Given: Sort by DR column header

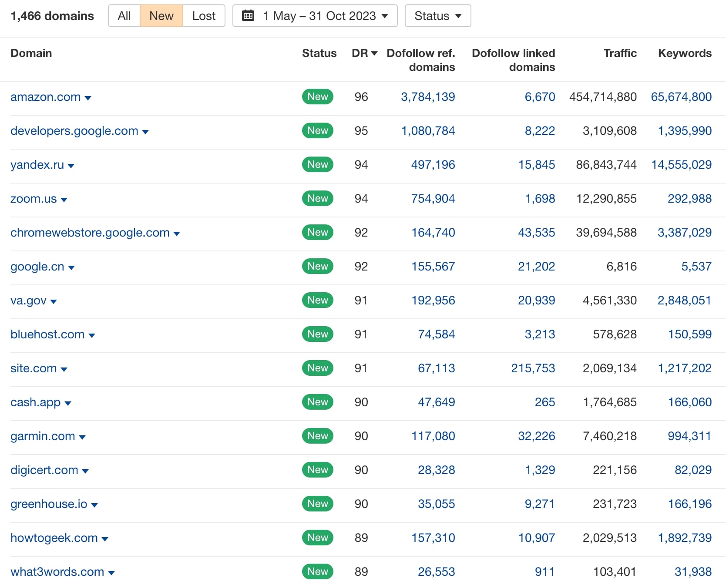Looking at the screenshot, I should [364, 53].
